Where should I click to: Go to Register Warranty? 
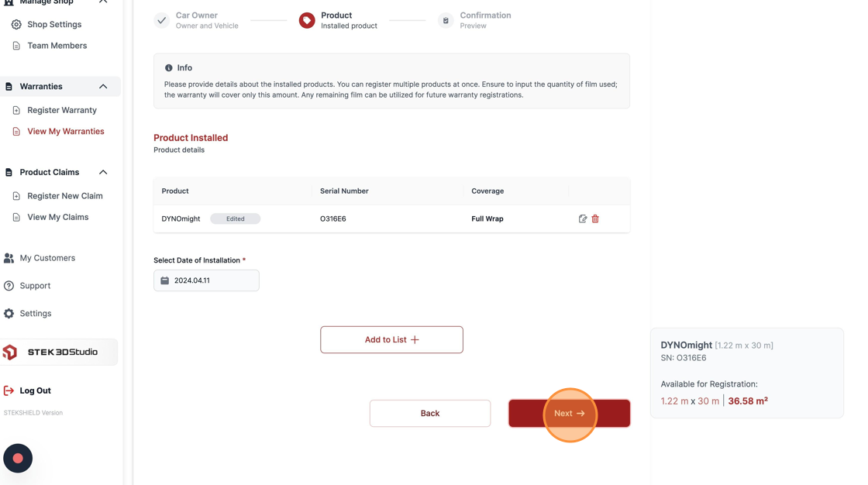(62, 110)
